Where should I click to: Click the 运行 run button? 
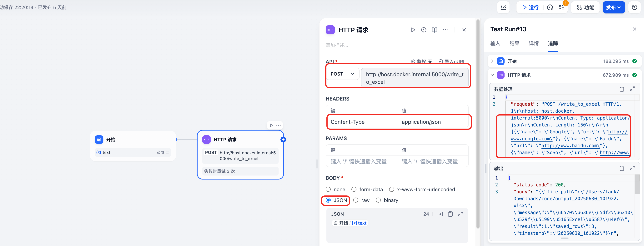pyautogui.click(x=530, y=7)
